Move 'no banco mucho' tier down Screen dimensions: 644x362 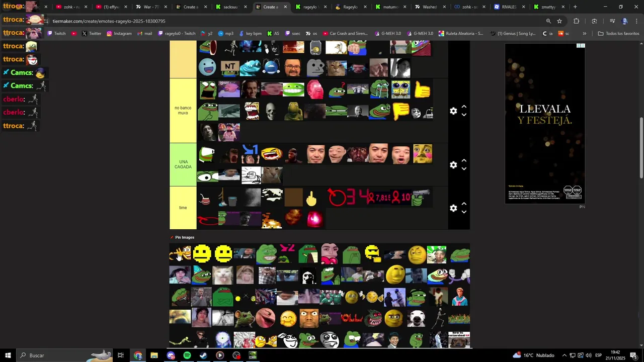[x=464, y=115]
